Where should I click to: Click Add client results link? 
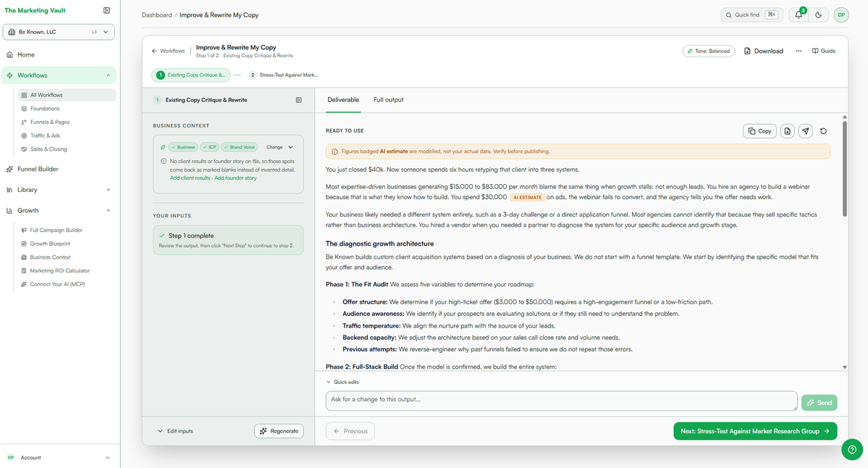(x=190, y=177)
